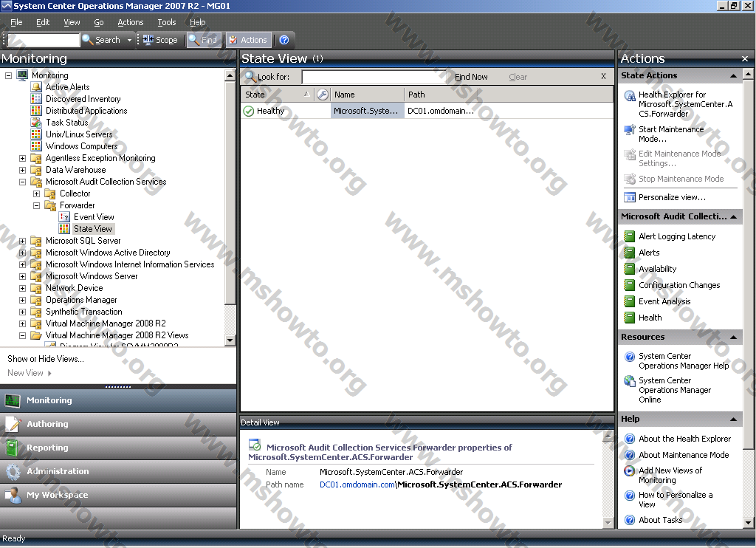
Task: Click the Detail View scrollbar down arrow
Action: coord(608,522)
